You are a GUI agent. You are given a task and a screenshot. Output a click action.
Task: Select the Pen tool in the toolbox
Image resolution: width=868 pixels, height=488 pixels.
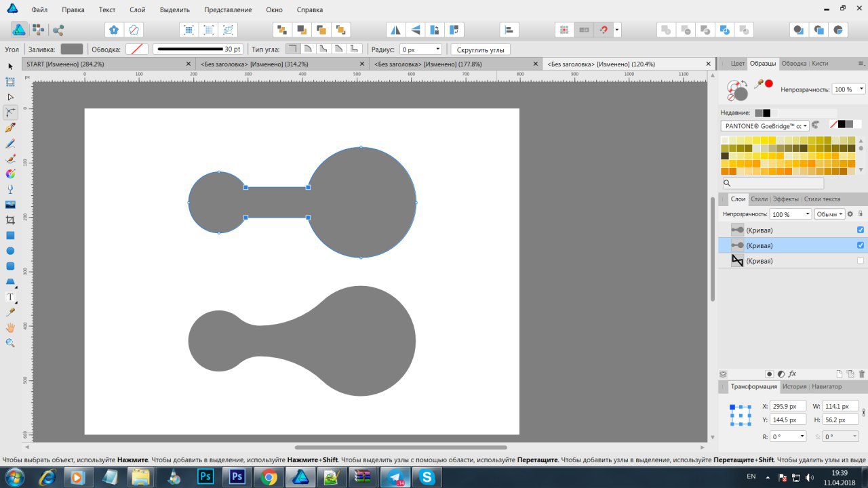click(x=10, y=127)
